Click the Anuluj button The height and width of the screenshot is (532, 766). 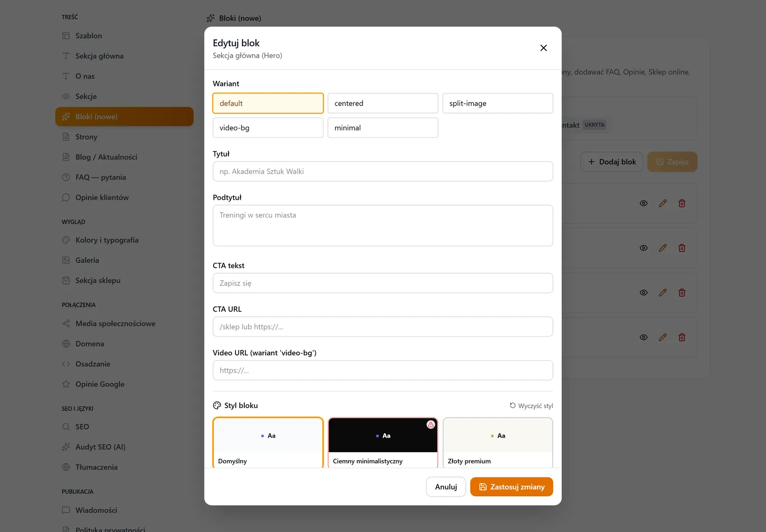[446, 487]
